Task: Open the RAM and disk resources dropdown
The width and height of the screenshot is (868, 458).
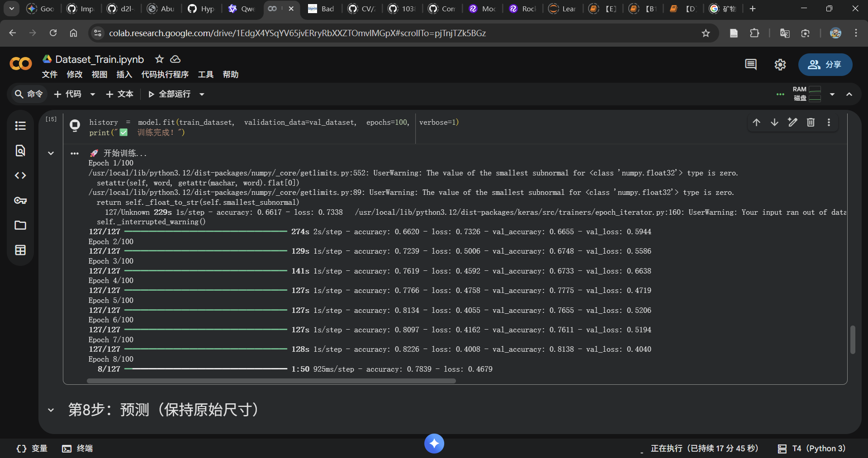Action: [x=833, y=94]
